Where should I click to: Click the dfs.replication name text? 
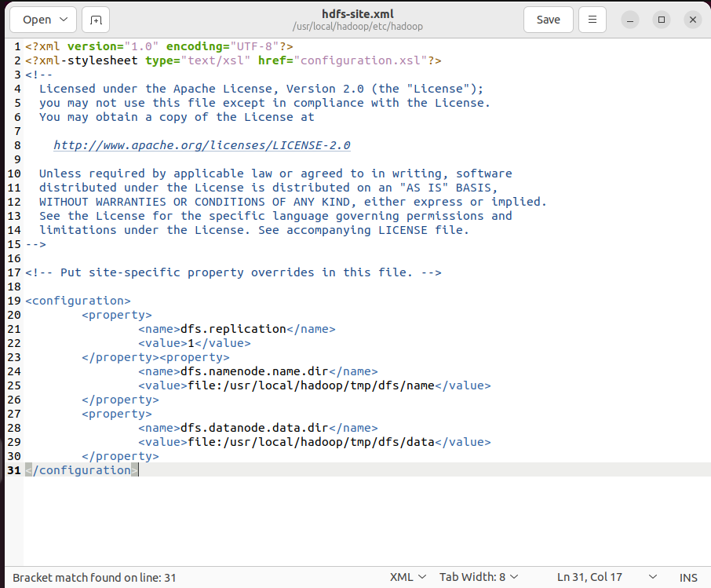coord(233,329)
